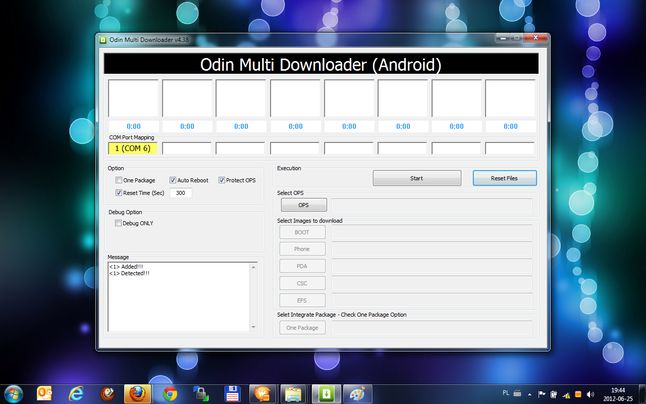Click scroll up arrow in Message box
This screenshot has height=404, width=646.
coord(253,267)
